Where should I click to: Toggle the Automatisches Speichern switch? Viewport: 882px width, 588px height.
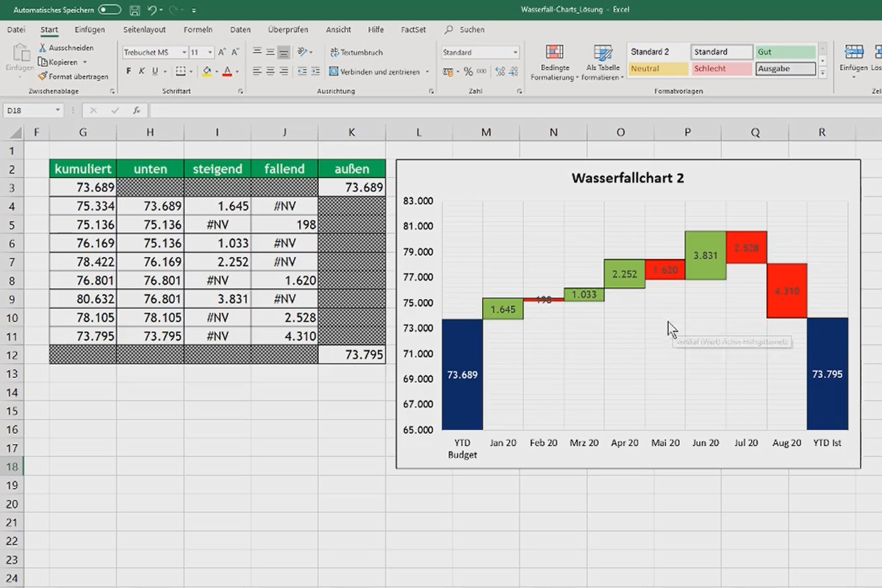[109, 10]
